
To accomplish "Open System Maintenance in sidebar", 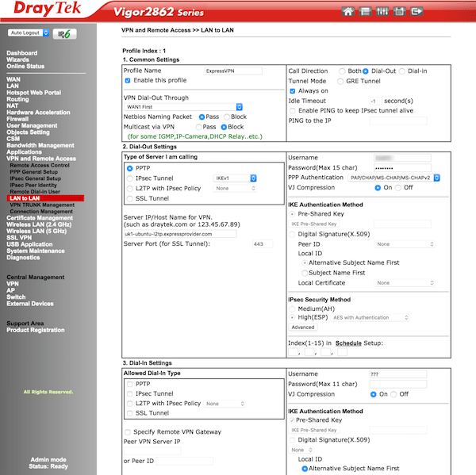I will (36, 251).
